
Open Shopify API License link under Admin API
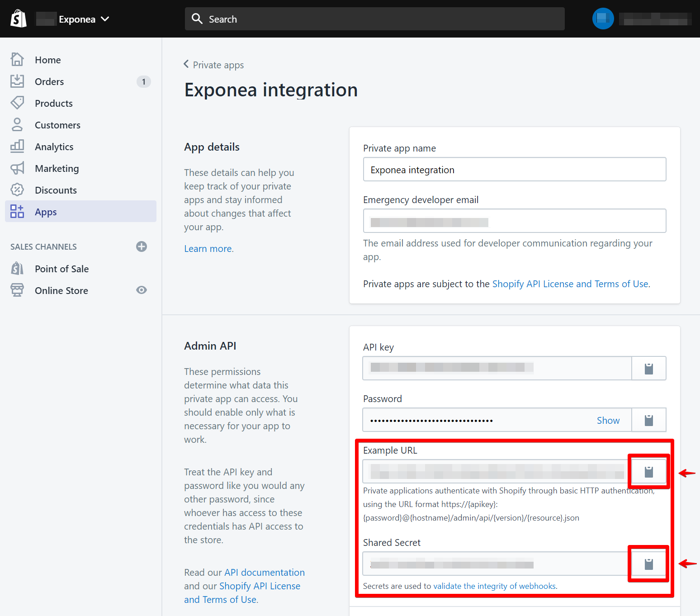point(242,593)
